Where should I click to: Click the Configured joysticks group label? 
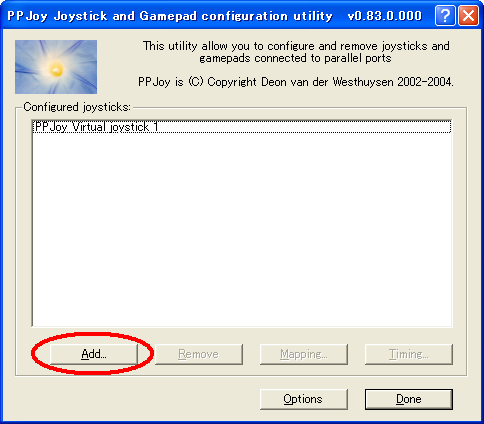[x=77, y=107]
